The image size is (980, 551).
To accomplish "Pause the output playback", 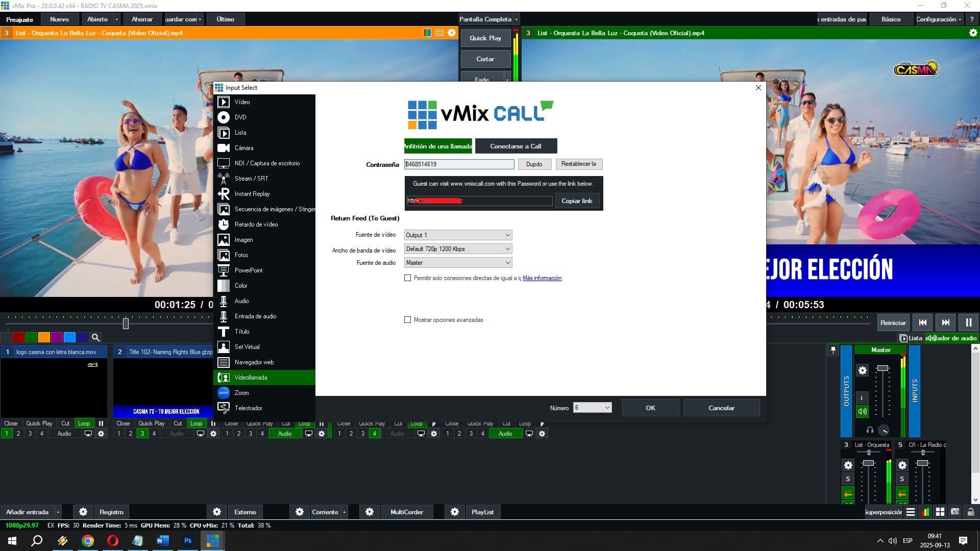I will pyautogui.click(x=969, y=322).
